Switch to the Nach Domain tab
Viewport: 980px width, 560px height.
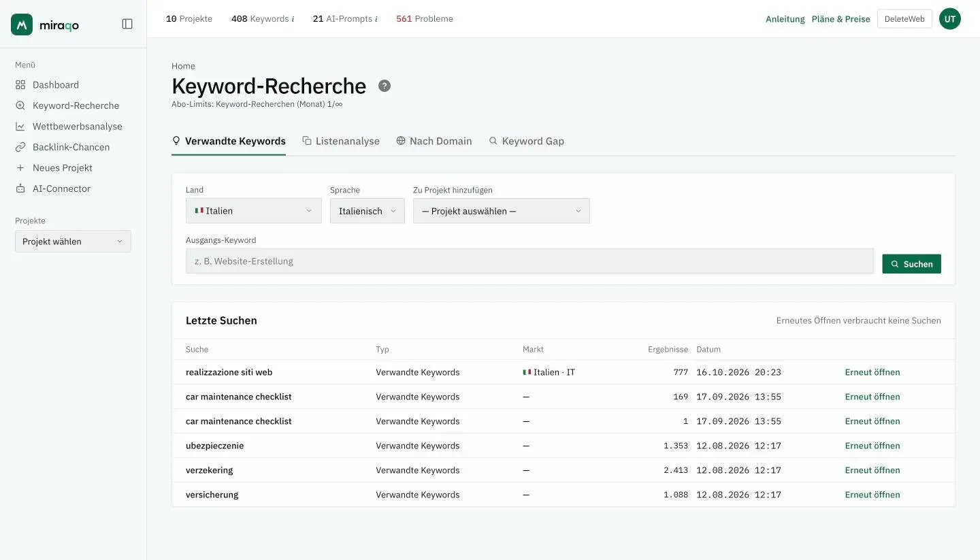[x=434, y=141]
